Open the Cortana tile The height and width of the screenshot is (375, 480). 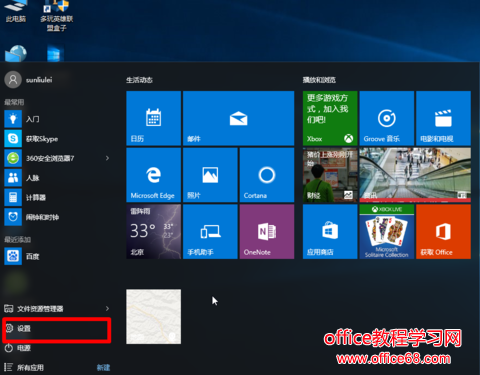(x=267, y=175)
